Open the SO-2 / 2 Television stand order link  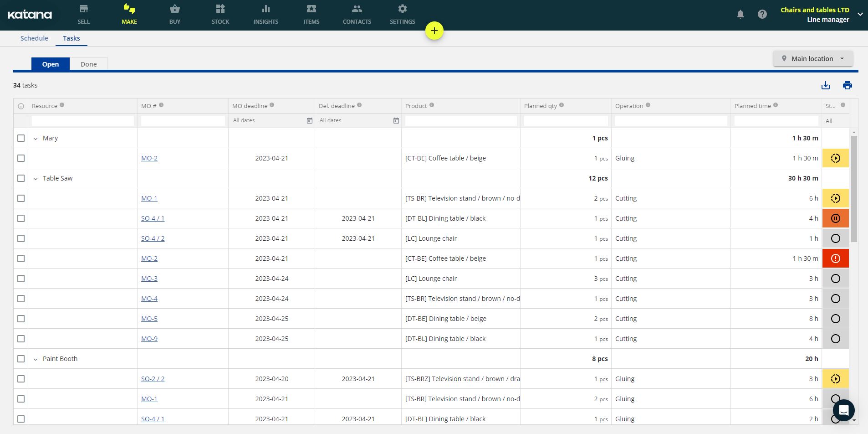tap(153, 379)
